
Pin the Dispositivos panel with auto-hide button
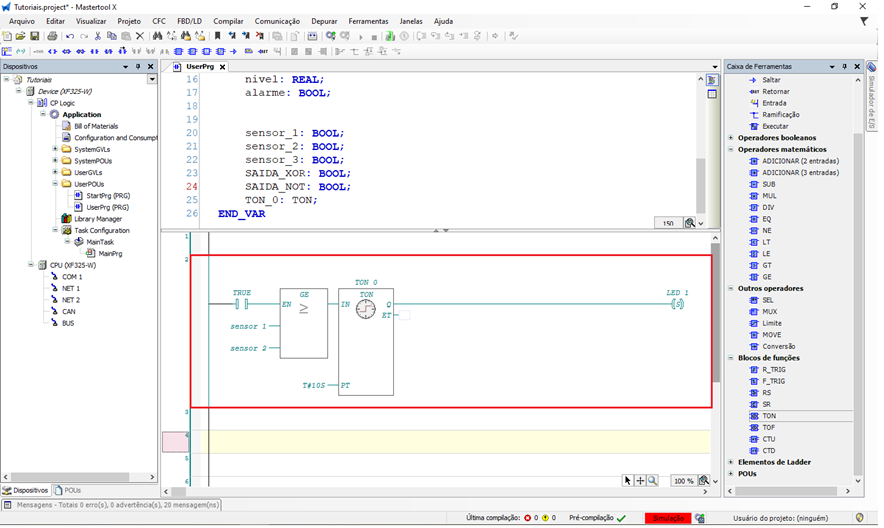pyautogui.click(x=138, y=67)
